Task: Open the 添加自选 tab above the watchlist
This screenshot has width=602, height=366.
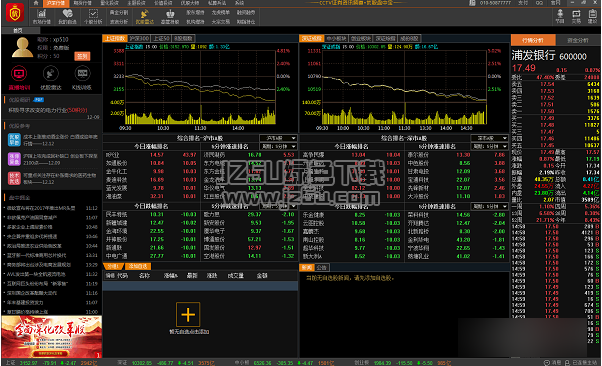Action: (138, 266)
